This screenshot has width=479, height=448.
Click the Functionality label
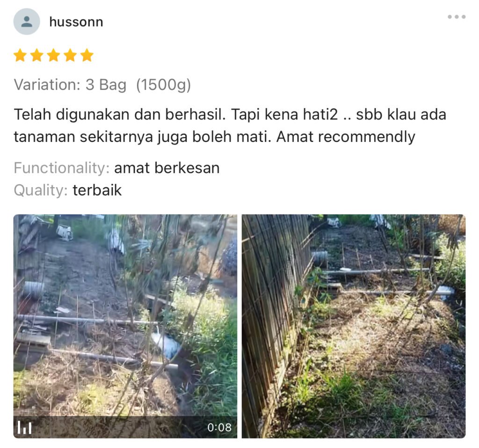pyautogui.click(x=62, y=168)
